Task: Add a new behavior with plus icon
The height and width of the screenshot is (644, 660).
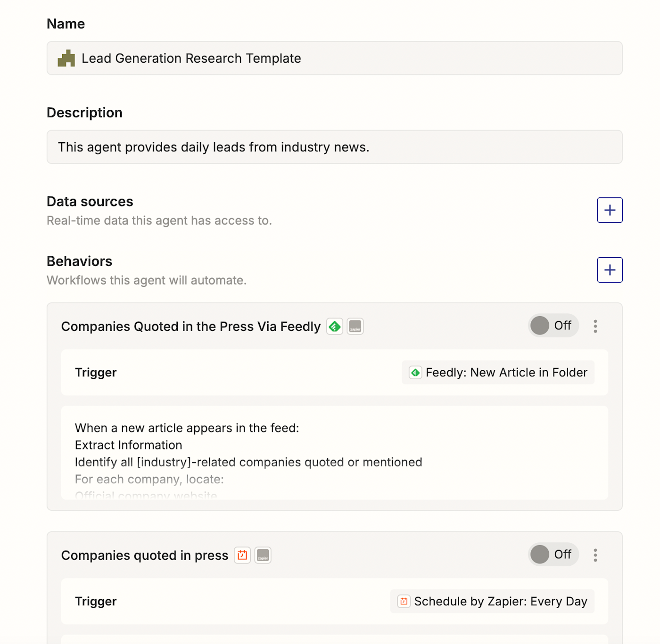Action: [x=610, y=270]
